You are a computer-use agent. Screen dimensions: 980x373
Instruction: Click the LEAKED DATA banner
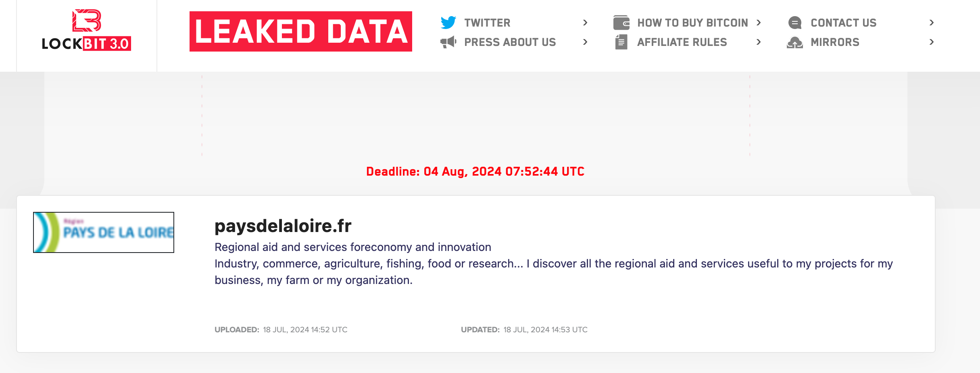click(x=301, y=31)
